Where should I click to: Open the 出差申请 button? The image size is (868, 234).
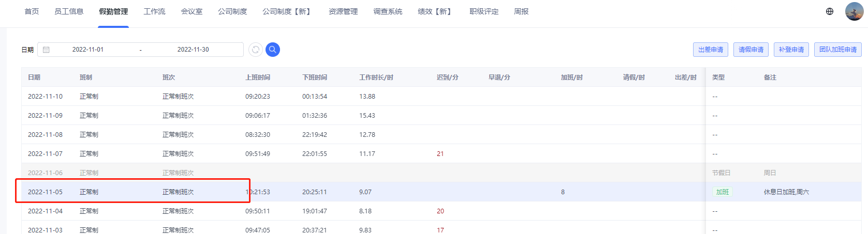tap(711, 50)
